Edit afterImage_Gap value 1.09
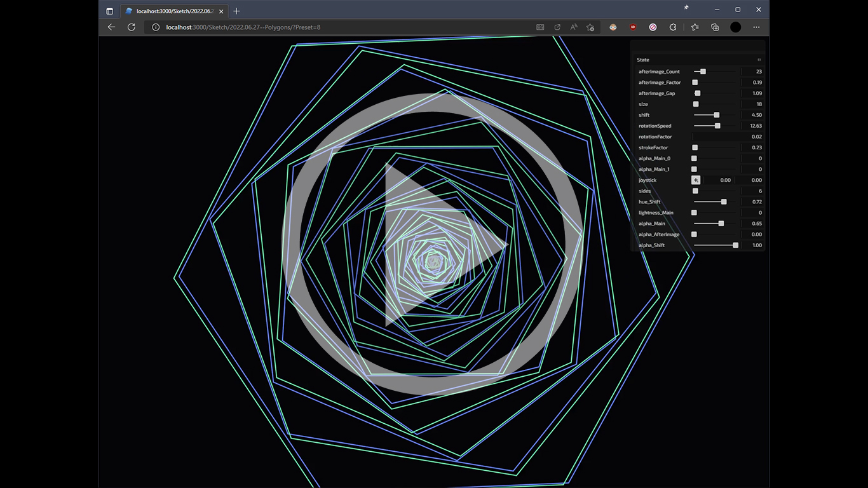The width and height of the screenshot is (868, 488). (753, 93)
